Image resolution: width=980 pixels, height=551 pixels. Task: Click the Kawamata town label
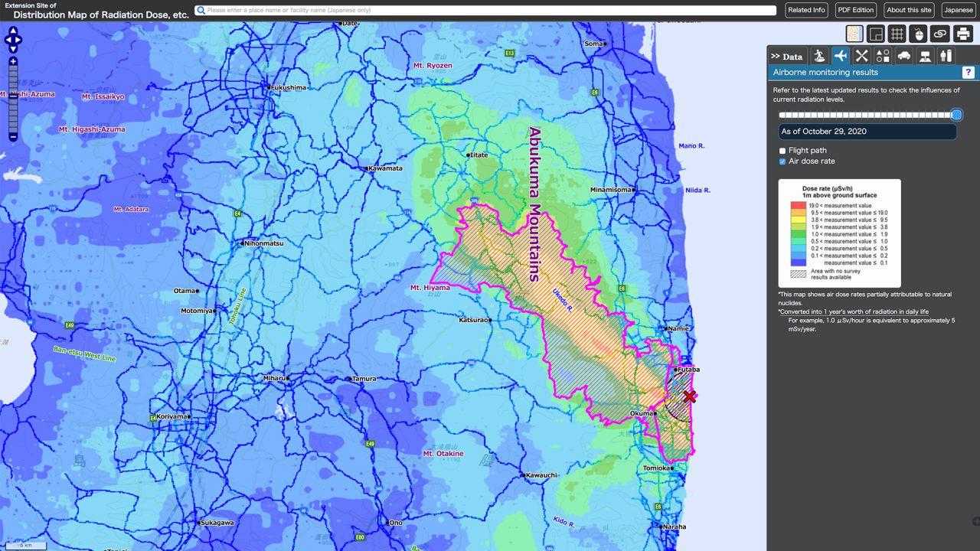(x=385, y=168)
